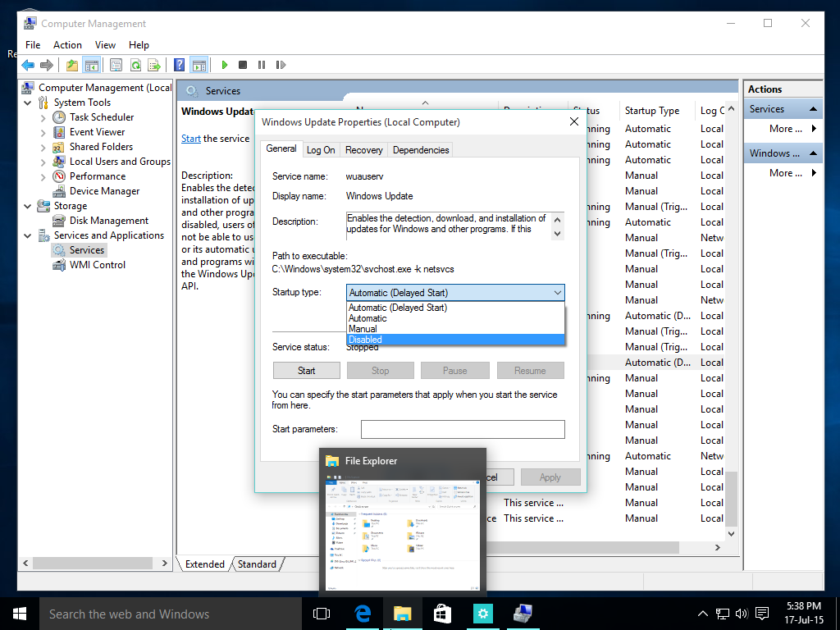The height and width of the screenshot is (630, 840).
Task: Switch to the Standard view tab
Action: [257, 564]
